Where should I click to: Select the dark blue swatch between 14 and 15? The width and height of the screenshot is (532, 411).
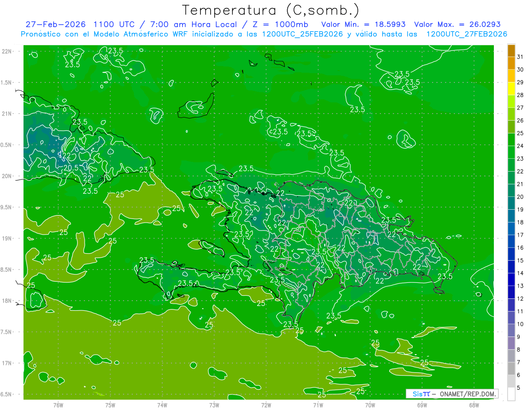pos(511,267)
